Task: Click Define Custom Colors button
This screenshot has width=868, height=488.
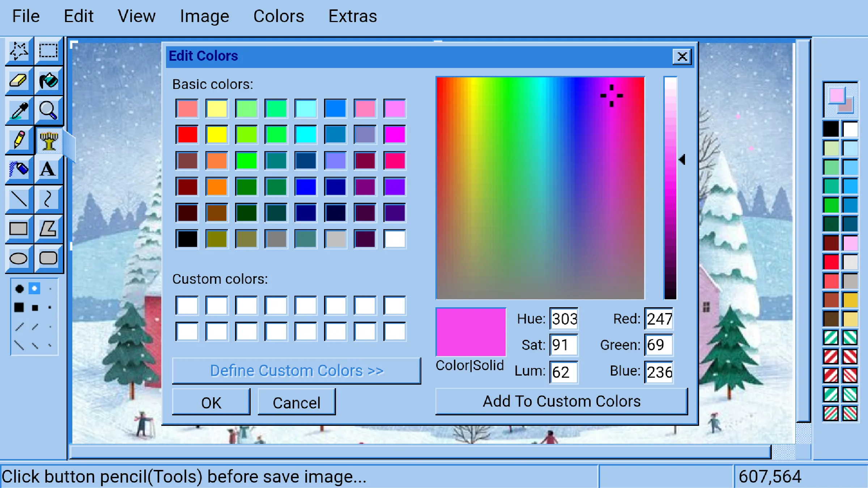Action: tap(296, 371)
